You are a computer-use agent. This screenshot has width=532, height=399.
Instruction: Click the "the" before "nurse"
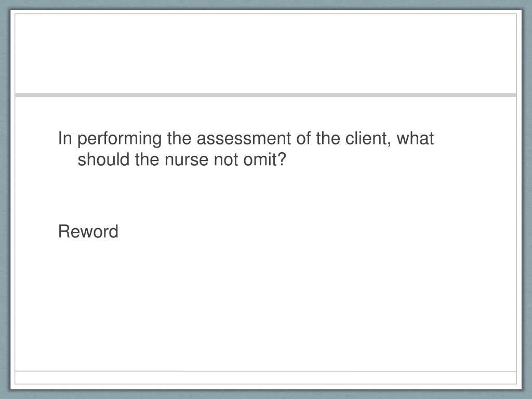[x=147, y=159]
